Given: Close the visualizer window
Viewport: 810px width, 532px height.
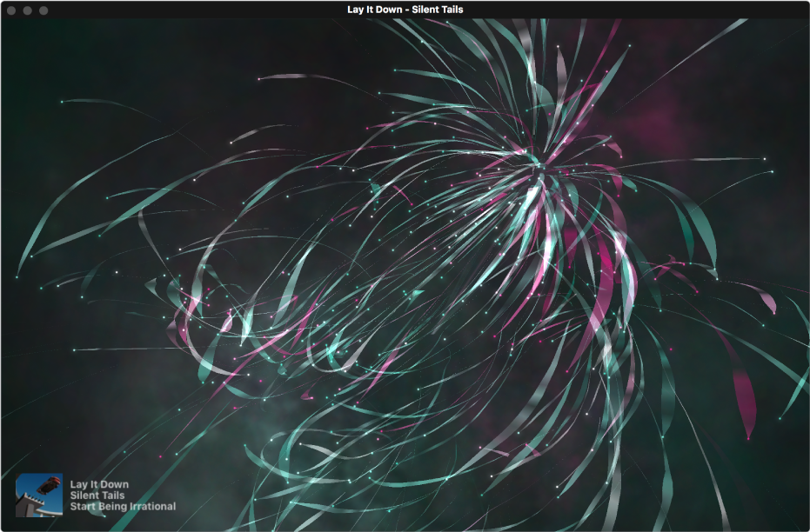Looking at the screenshot, I should (11, 10).
